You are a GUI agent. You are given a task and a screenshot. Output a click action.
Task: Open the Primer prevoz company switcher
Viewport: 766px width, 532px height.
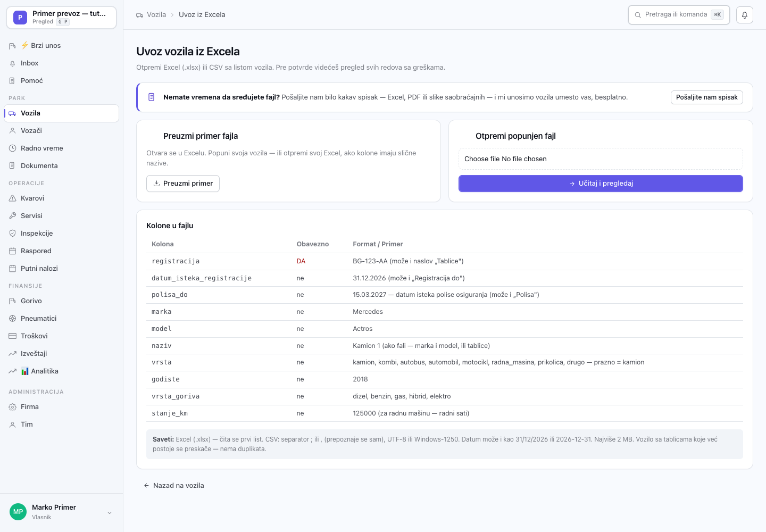[x=62, y=18]
